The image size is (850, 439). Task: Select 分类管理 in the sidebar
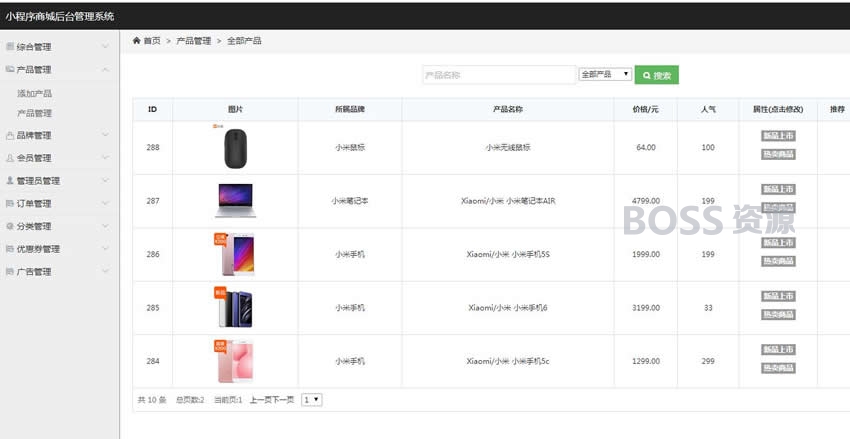[34, 227]
